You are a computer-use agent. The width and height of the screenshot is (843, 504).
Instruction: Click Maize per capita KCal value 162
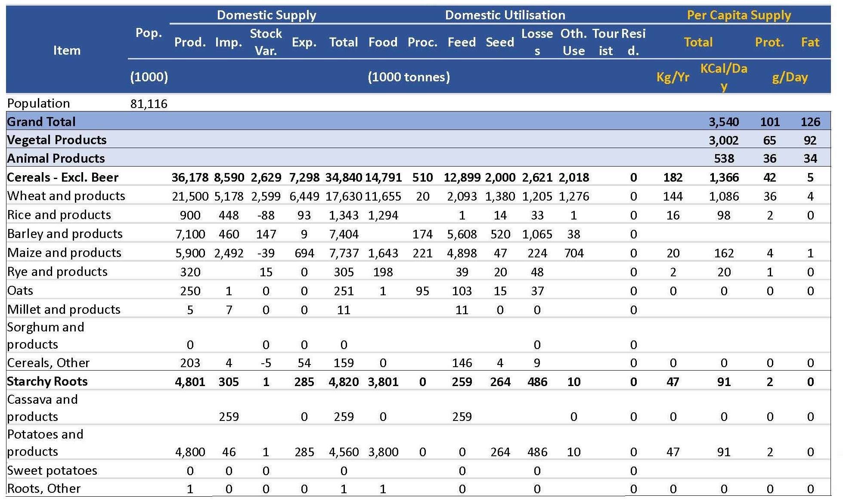point(724,253)
